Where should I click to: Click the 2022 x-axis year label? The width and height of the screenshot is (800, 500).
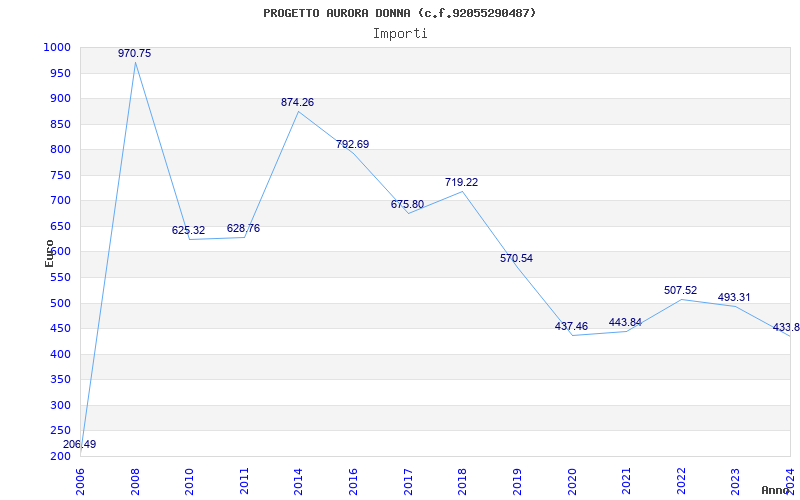[x=681, y=481]
